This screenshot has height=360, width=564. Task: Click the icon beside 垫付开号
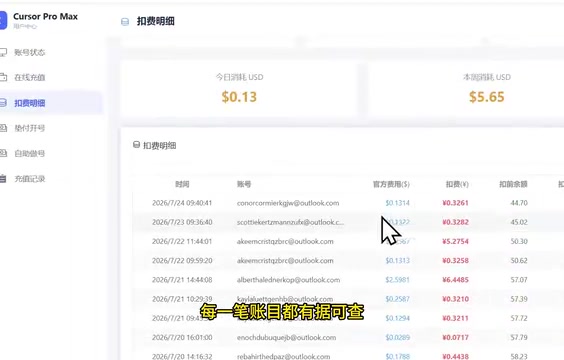pos(3,128)
